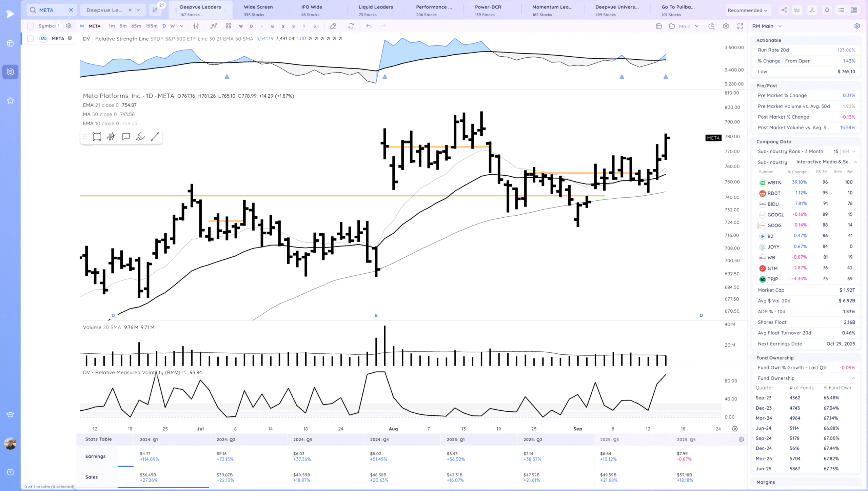
Task: Open RM Main panel settings gear
Action: [x=857, y=26]
